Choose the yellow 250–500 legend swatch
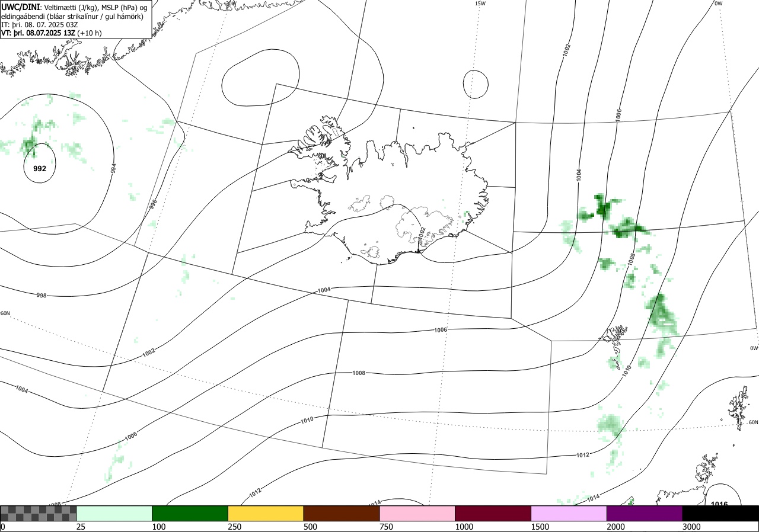Image resolution: width=759 pixels, height=532 pixels. 266,513
